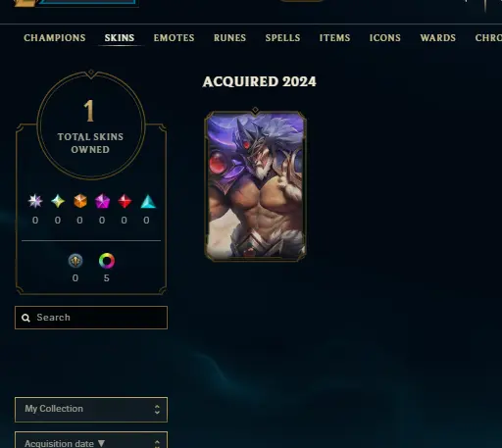Screen dimensions: 502x448
Task: Click the red Epic rarity gem icon
Action: tap(125, 201)
